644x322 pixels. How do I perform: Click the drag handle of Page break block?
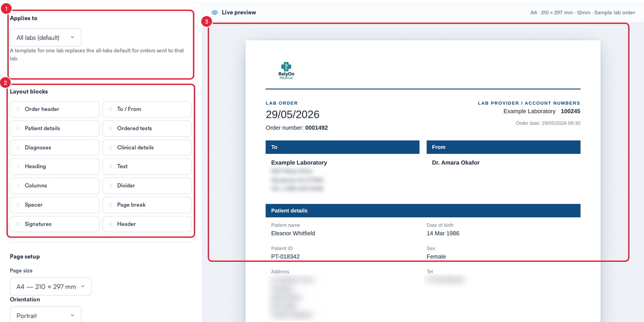[110, 205]
